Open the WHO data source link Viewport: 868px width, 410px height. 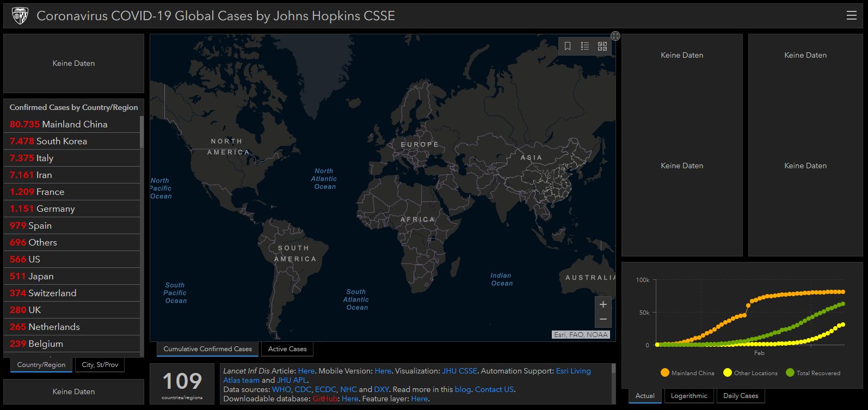pos(281,389)
